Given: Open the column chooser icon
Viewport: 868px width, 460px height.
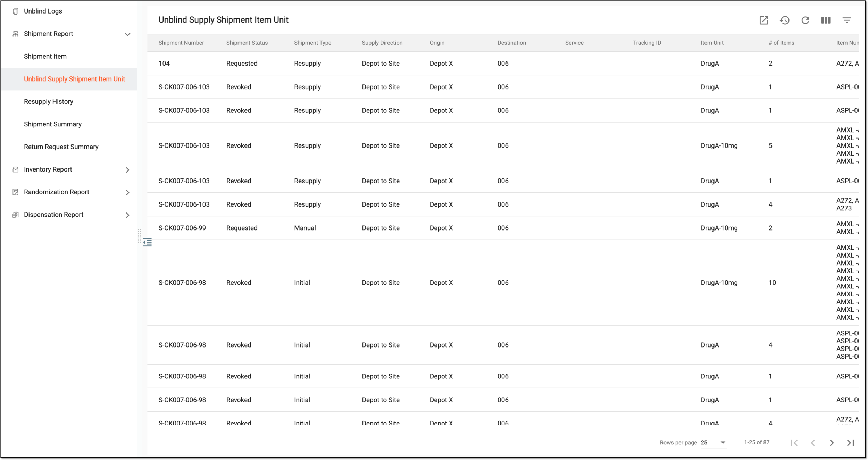Looking at the screenshot, I should pos(826,20).
